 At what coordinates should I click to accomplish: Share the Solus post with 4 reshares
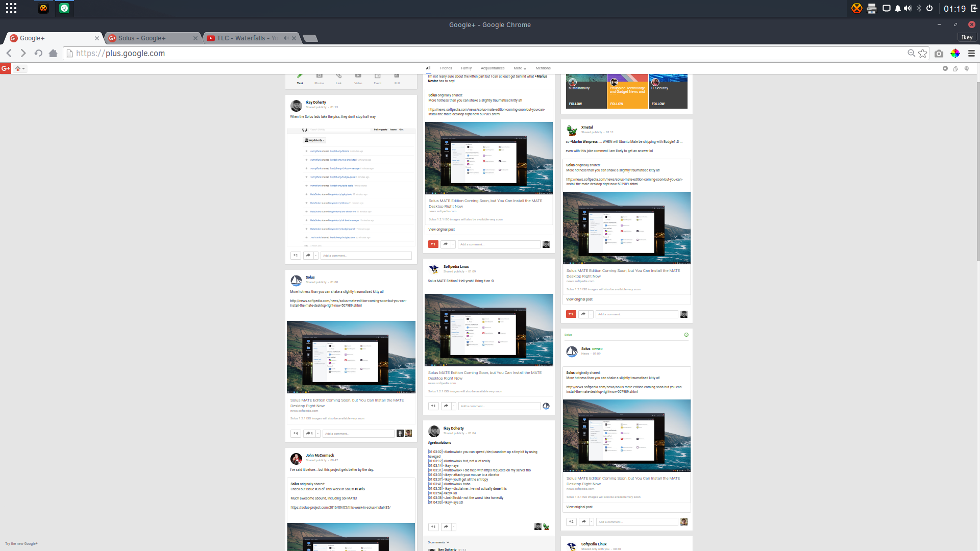pyautogui.click(x=309, y=434)
